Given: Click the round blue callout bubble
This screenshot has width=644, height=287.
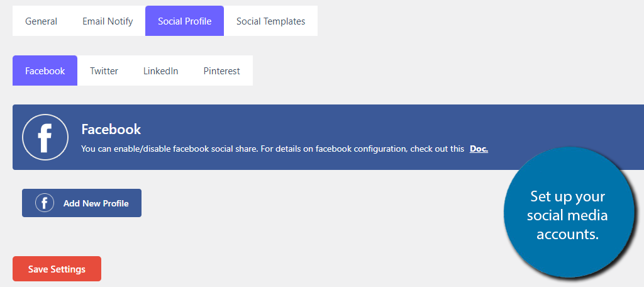Looking at the screenshot, I should 569,212.
